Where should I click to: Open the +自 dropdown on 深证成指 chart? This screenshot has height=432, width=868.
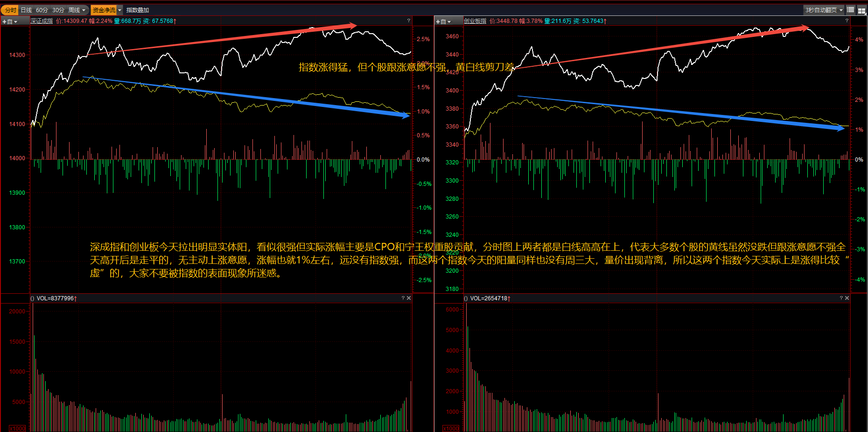click(10, 21)
